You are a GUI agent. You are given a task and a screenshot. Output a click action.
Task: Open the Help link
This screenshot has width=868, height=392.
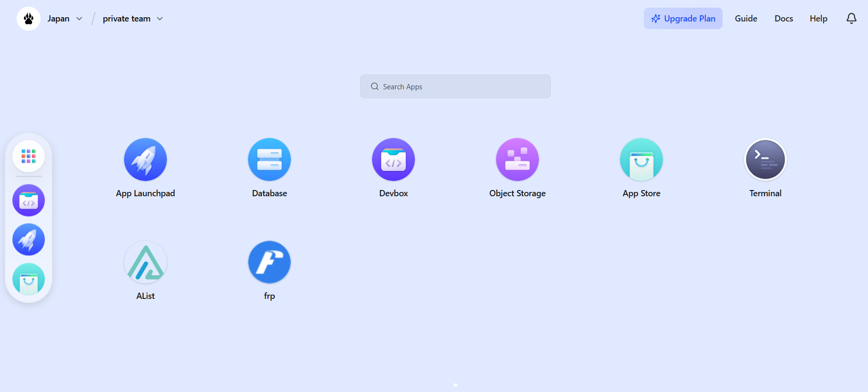coord(818,19)
